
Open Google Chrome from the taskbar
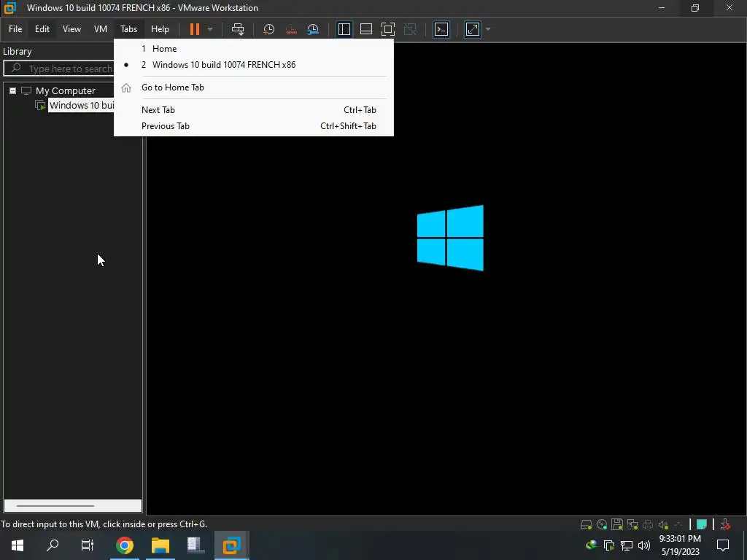coord(124,545)
